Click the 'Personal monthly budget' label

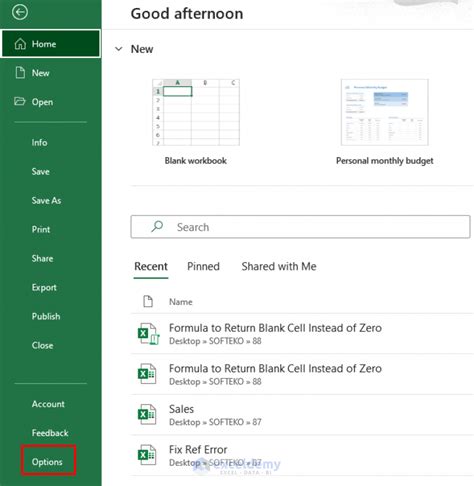(385, 161)
